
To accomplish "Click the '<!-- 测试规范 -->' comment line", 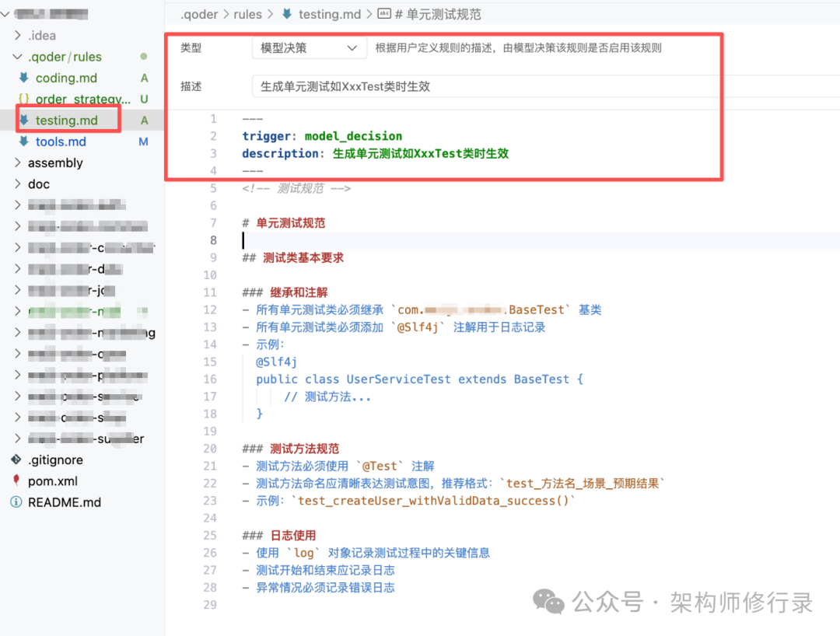I will coord(296,188).
